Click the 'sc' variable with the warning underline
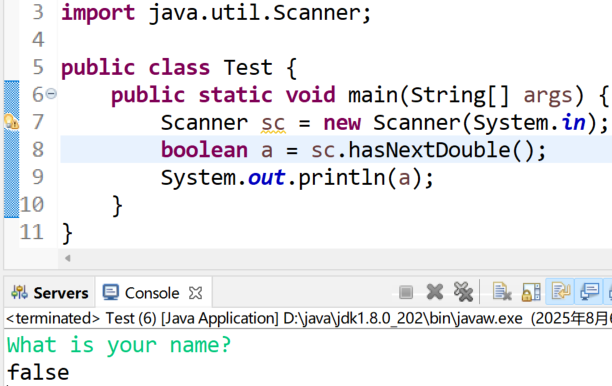The width and height of the screenshot is (612, 386). 273,123
